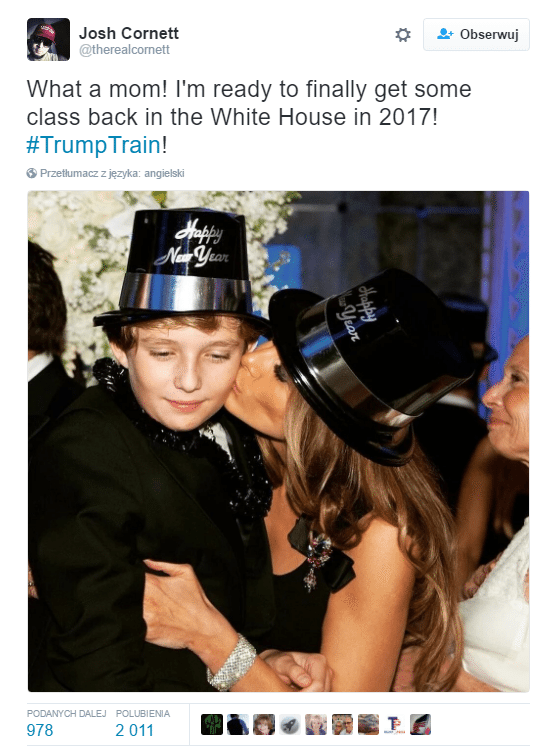The height and width of the screenshot is (754, 553).
Task: Open Josh Cornett's profile avatar
Action: click(x=48, y=39)
